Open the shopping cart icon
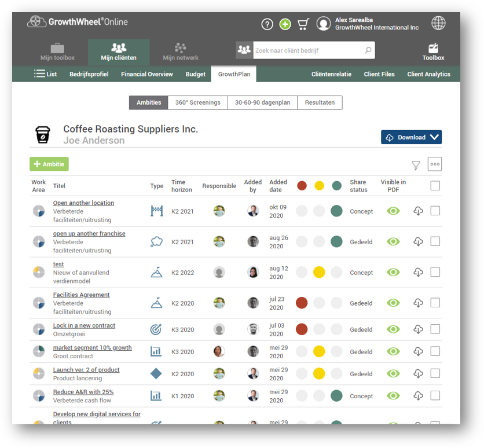The image size is (484, 448). [303, 24]
